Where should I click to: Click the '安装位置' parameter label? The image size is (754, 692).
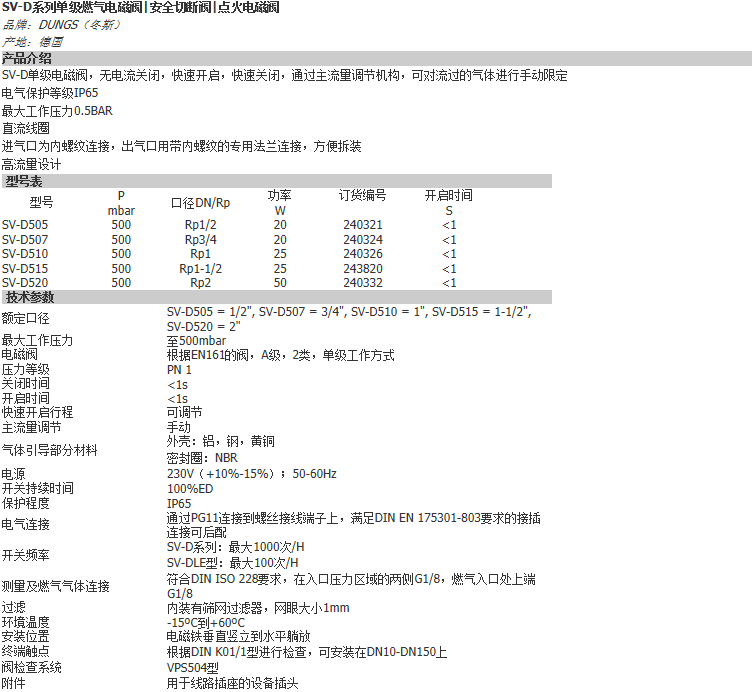(25, 637)
